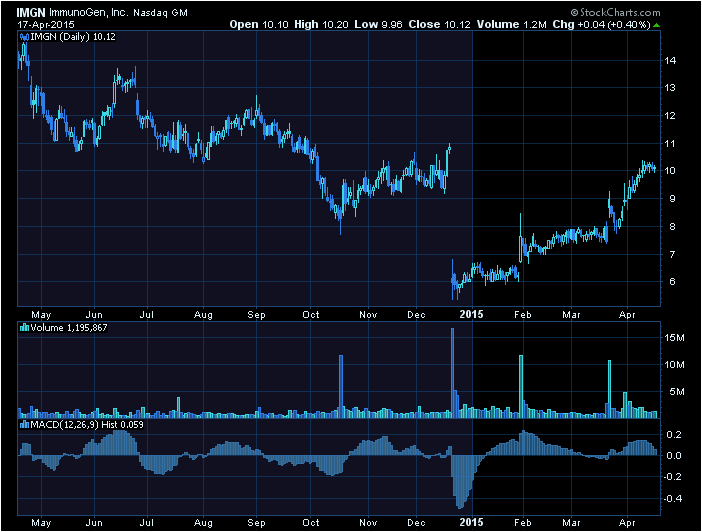Click the green up-triangle after Chg value
702x532 pixels.
click(x=656, y=25)
